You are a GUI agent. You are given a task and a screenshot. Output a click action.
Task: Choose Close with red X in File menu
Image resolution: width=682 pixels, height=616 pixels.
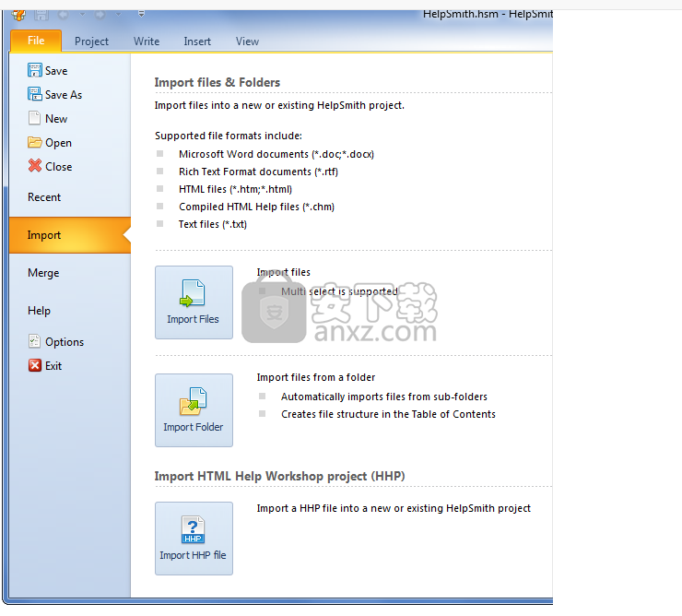pos(50,166)
